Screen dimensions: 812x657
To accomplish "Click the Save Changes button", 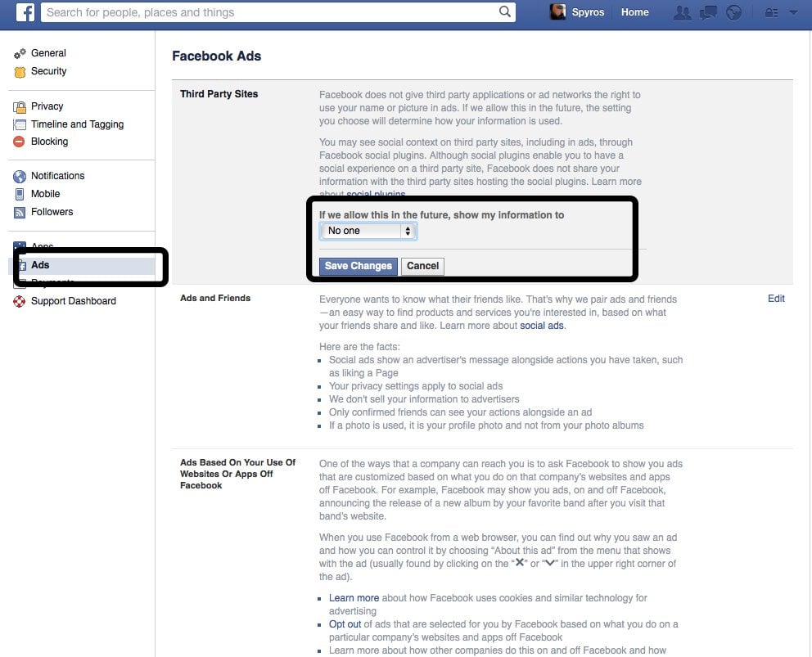I will 359,266.
